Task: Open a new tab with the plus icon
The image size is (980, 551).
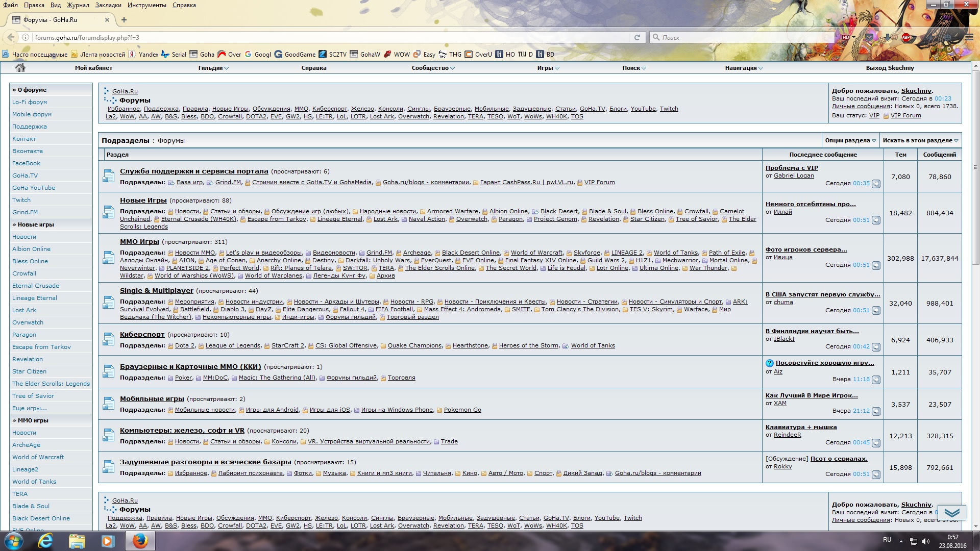Action: point(124,20)
